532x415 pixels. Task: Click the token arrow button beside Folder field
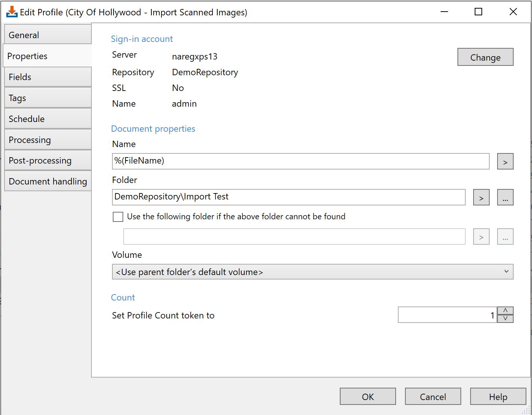pos(481,198)
